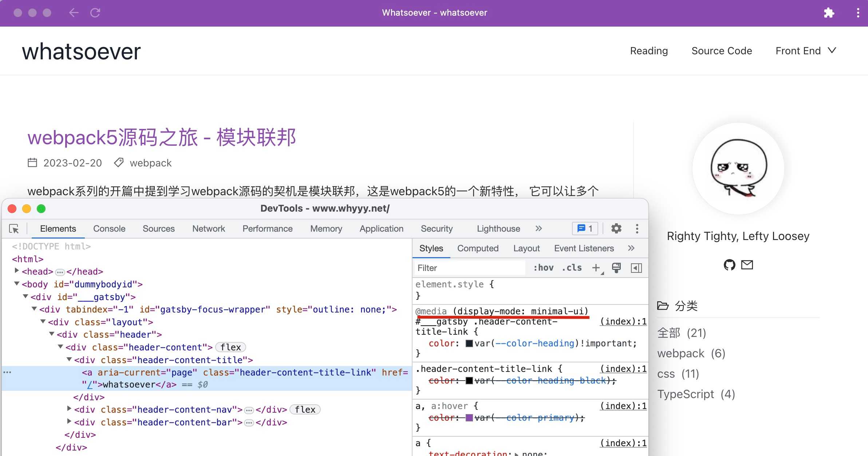Expand the head element node

point(17,271)
